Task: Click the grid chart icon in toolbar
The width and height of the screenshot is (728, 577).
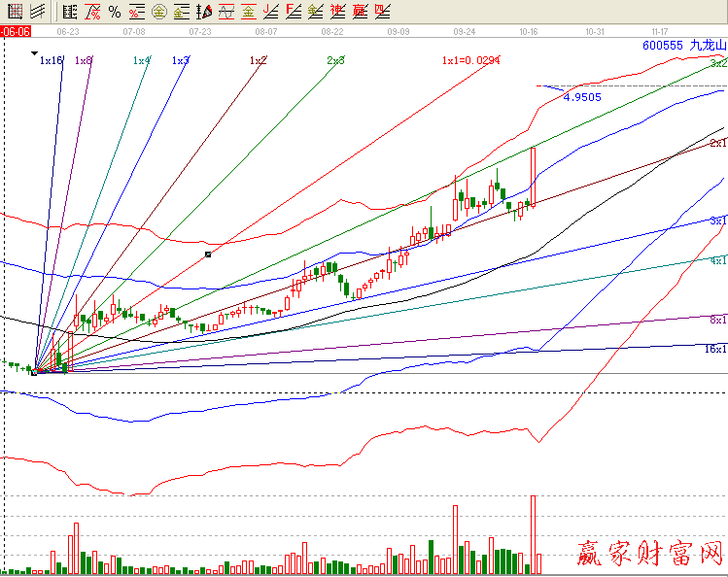Action: click(16, 12)
